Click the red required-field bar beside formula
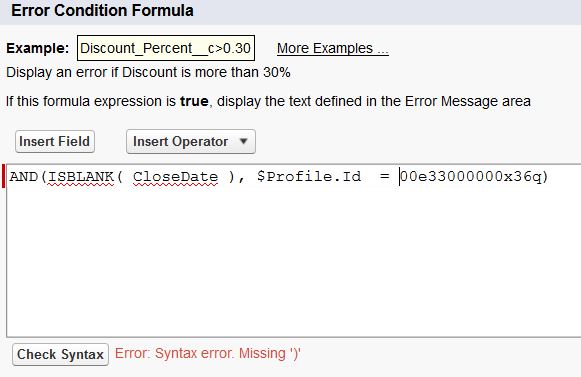The width and height of the screenshot is (581, 377). (4, 176)
